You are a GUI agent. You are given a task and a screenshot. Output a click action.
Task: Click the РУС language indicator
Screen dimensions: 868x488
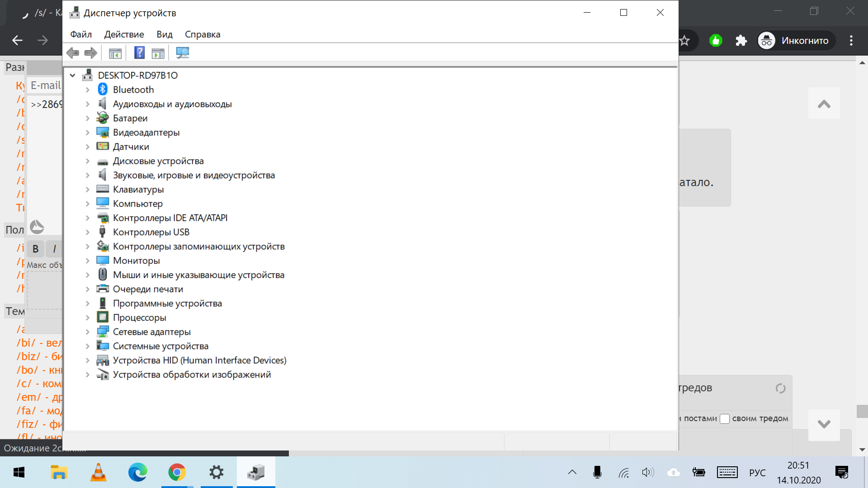(x=757, y=473)
